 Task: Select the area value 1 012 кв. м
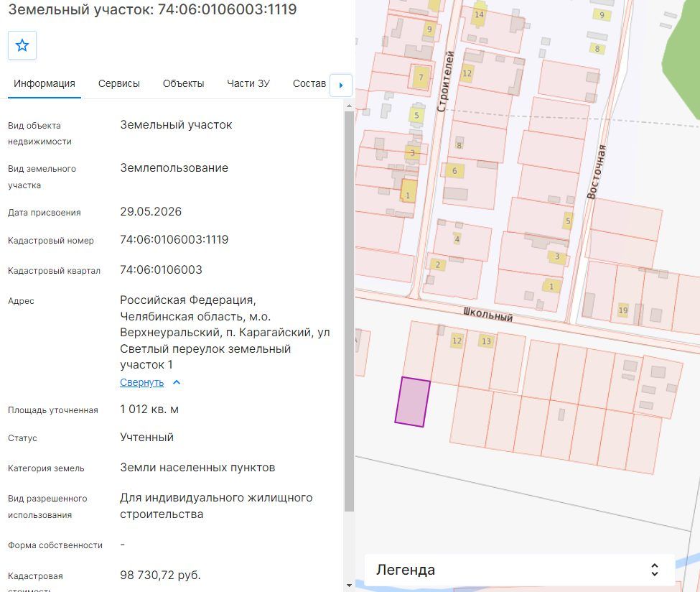(x=149, y=410)
